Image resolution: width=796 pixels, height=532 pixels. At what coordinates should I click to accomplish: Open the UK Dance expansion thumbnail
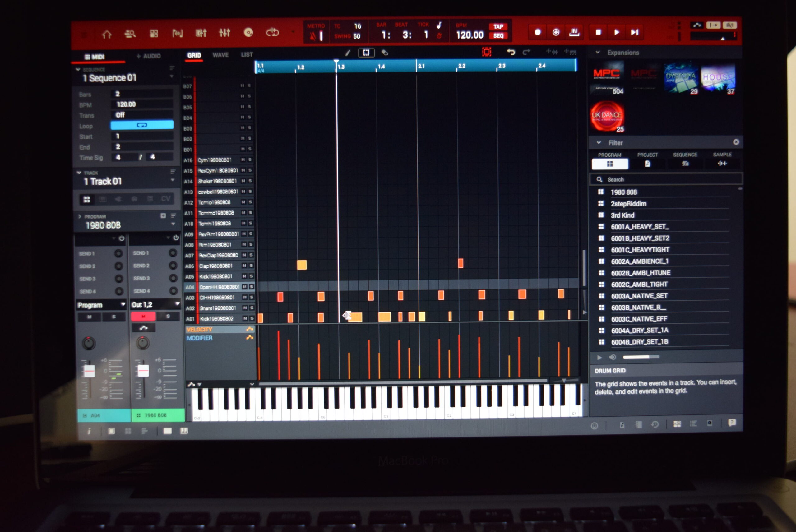(607, 116)
